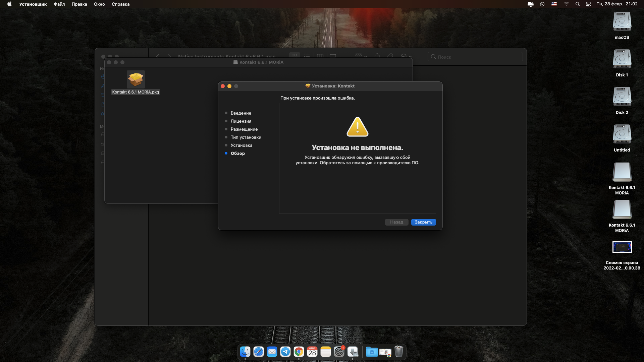Viewport: 644px width, 362px height.
Task: Open Trash in the Dock
Action: tap(398, 352)
